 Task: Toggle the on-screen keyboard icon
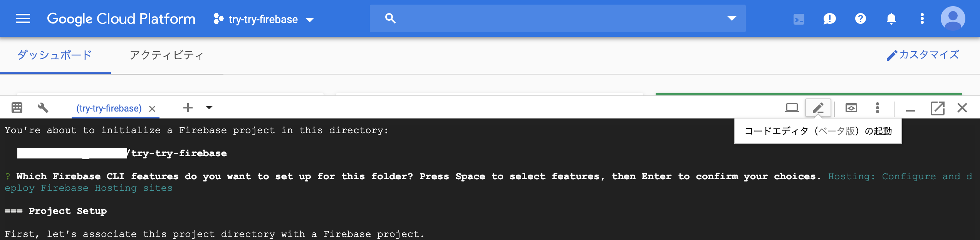(x=17, y=108)
